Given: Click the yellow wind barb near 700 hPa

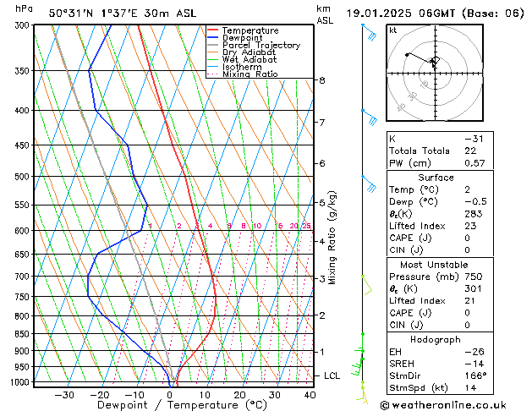Looking at the screenshot, I should [x=366, y=283].
